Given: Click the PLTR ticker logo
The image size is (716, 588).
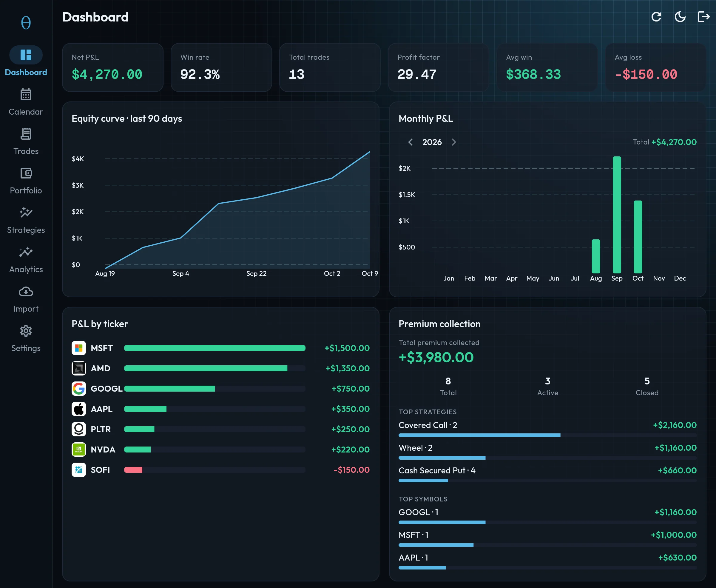Looking at the screenshot, I should pos(78,429).
